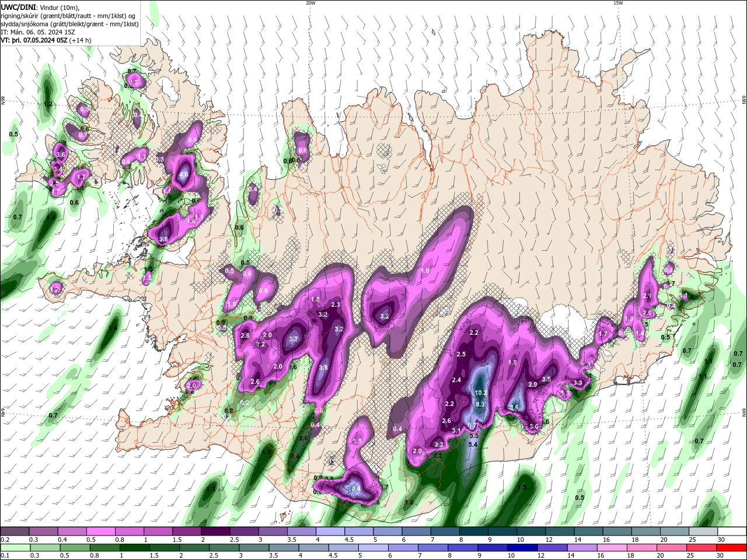747x560 pixels.
Task: Click the deep navy blue 10 swatch in lower legend
Action: 523,547
